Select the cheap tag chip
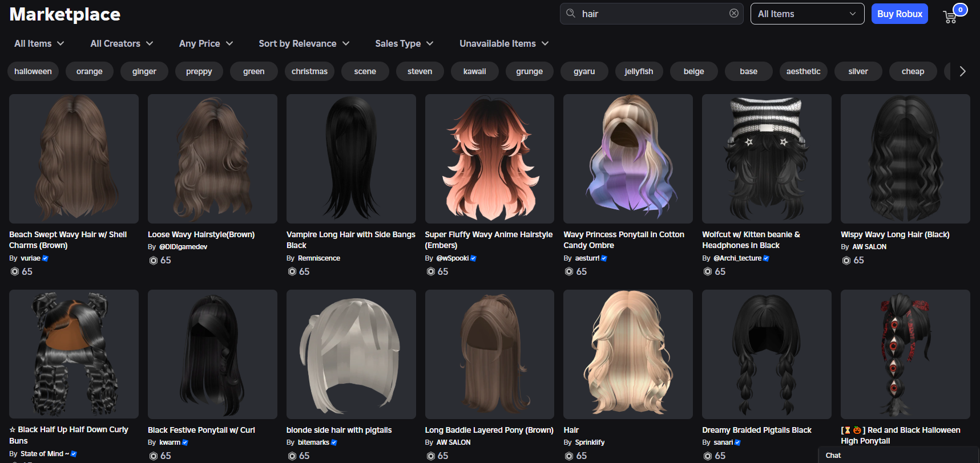 tap(913, 71)
